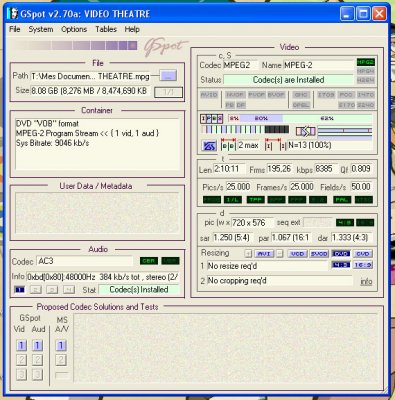Click the 4:3 indicator beside seq ext

(x=345, y=222)
